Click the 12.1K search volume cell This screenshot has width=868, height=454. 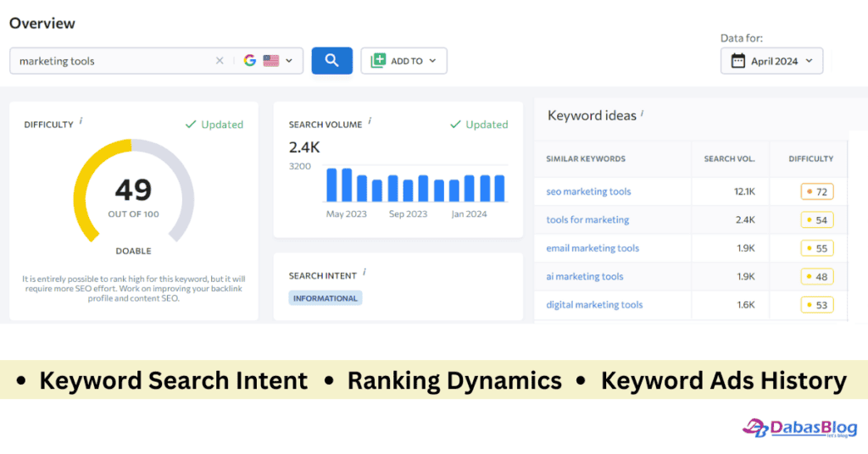pos(744,191)
